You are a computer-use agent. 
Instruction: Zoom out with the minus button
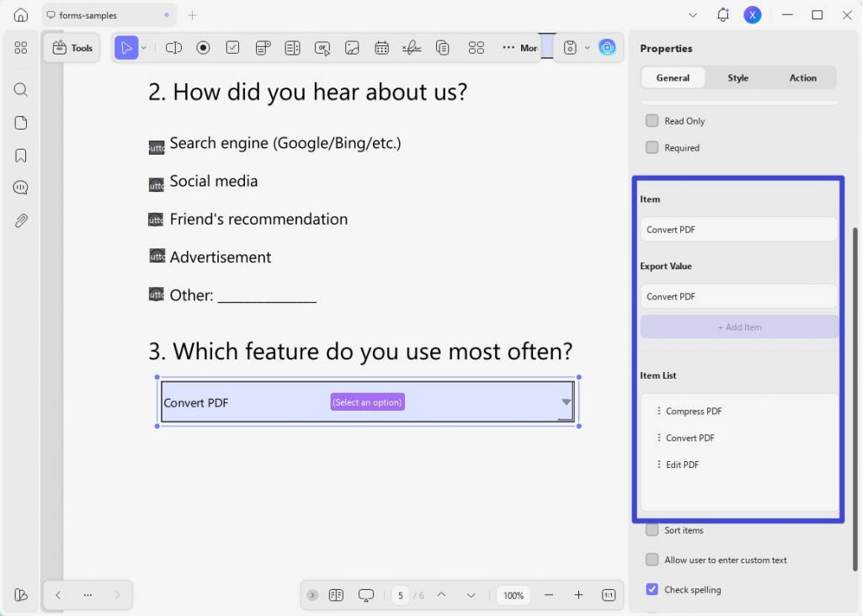(x=549, y=595)
